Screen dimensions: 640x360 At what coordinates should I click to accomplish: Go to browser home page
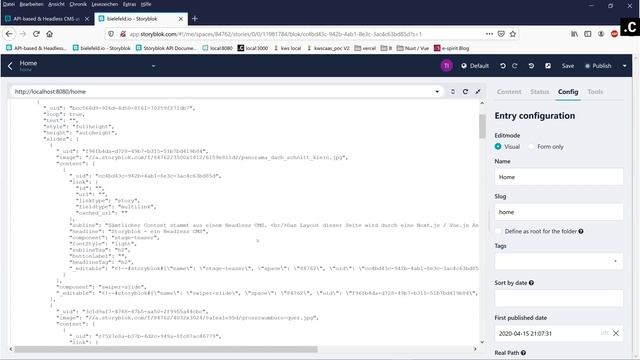coord(49,34)
